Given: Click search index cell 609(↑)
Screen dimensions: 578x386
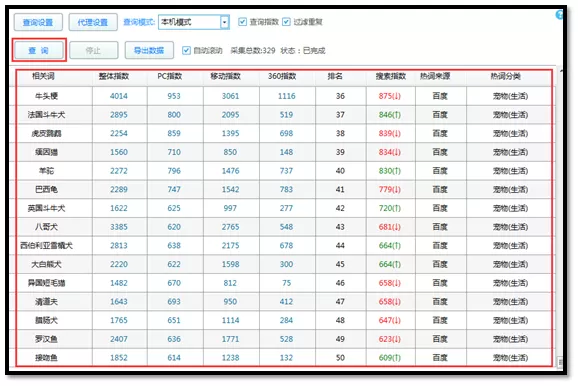Looking at the screenshot, I should (x=390, y=358).
